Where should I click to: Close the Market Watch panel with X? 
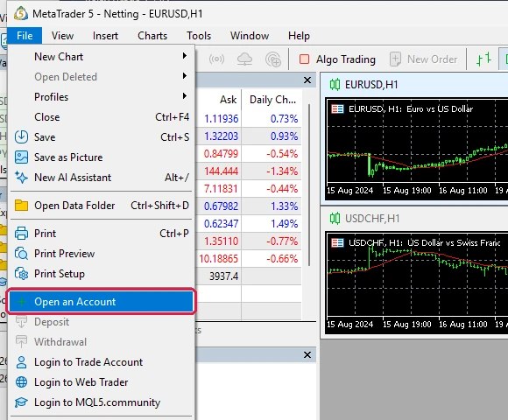[307, 80]
